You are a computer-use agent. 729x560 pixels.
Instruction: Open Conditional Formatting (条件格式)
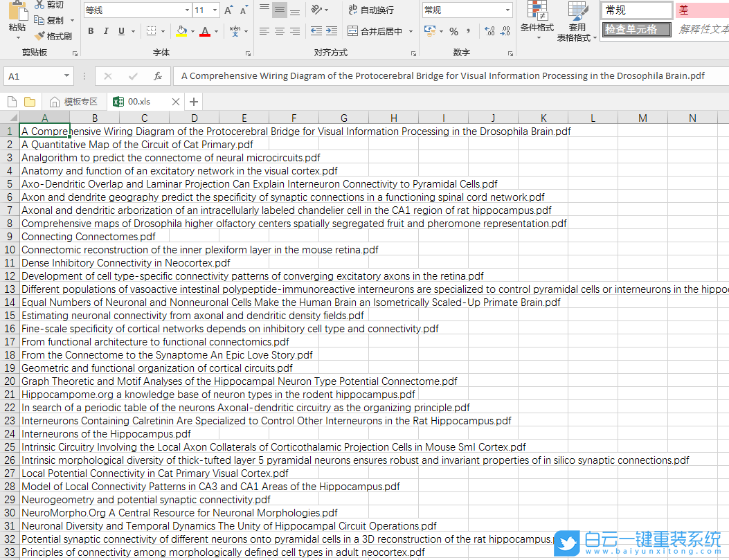[537, 21]
